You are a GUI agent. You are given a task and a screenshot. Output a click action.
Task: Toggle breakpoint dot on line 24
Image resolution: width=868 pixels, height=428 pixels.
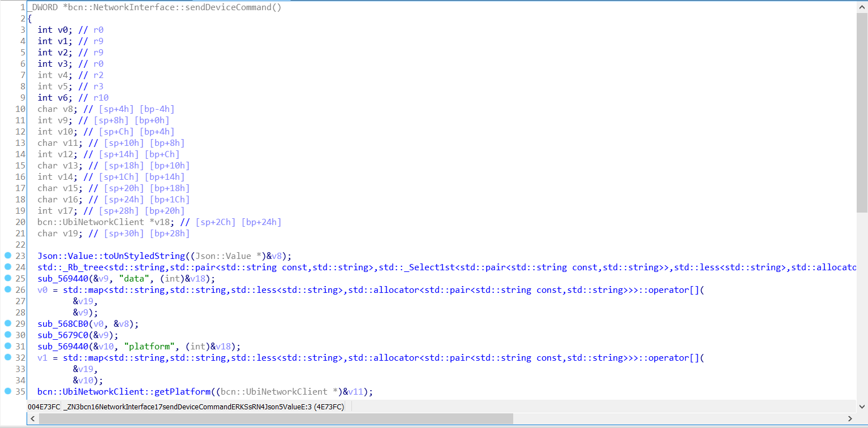point(8,267)
